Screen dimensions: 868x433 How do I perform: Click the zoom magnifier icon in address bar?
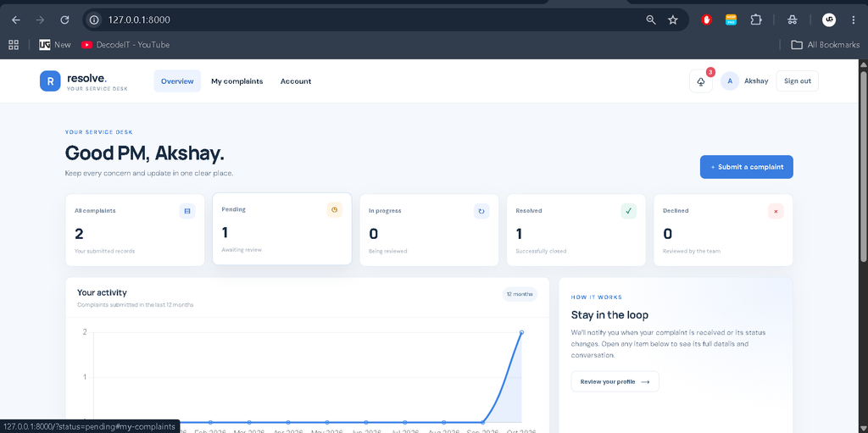click(x=651, y=20)
